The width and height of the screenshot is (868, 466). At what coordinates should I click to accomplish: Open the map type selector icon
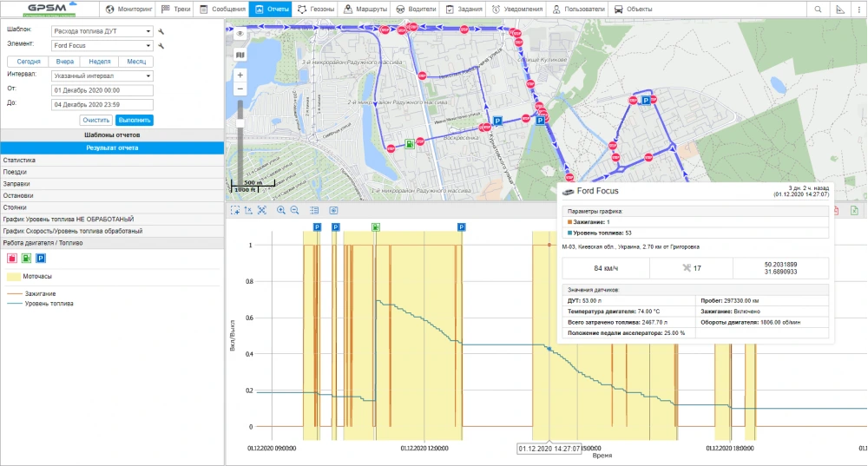pos(240,54)
